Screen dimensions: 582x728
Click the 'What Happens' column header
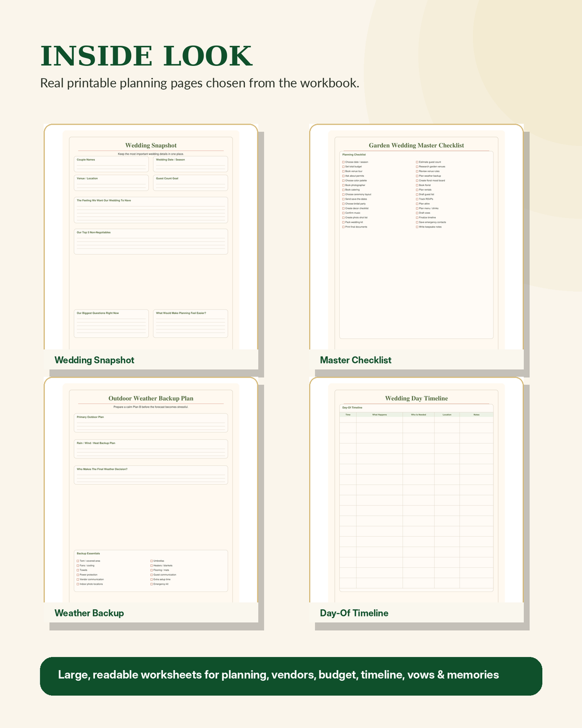[x=380, y=415]
